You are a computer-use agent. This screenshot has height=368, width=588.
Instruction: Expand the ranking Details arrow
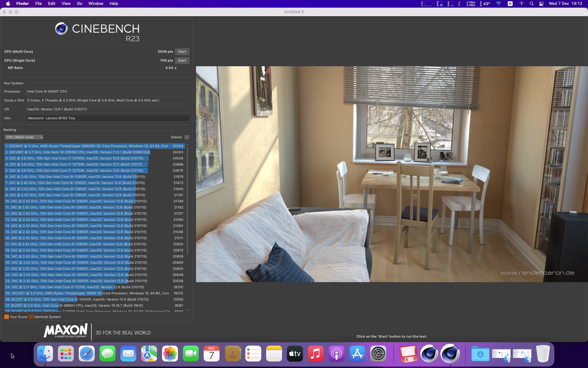coord(187,137)
